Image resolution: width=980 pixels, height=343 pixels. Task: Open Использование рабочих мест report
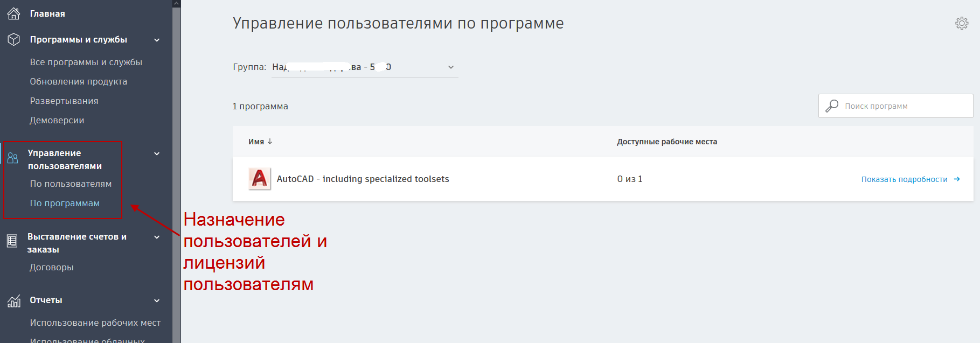[x=95, y=323]
